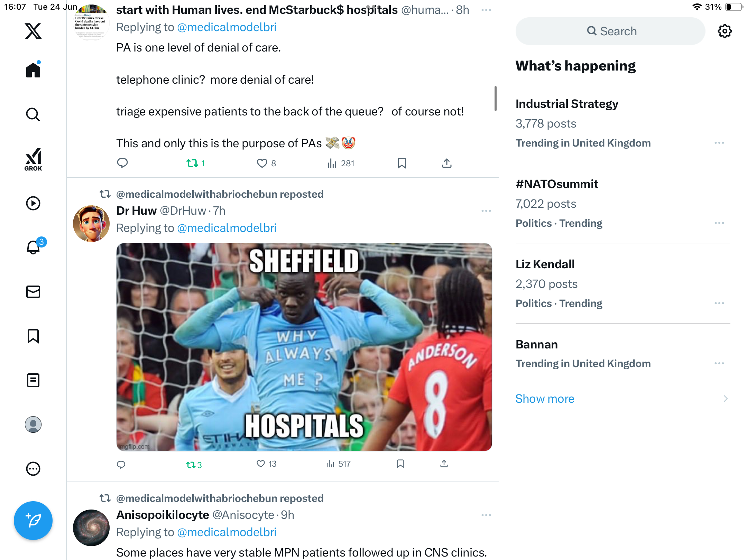Open notifications bell with 3 alerts
This screenshot has width=747, height=560.
pos(34,247)
